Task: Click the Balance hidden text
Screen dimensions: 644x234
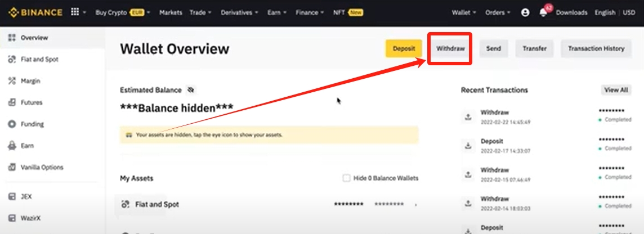Action: 177,108
